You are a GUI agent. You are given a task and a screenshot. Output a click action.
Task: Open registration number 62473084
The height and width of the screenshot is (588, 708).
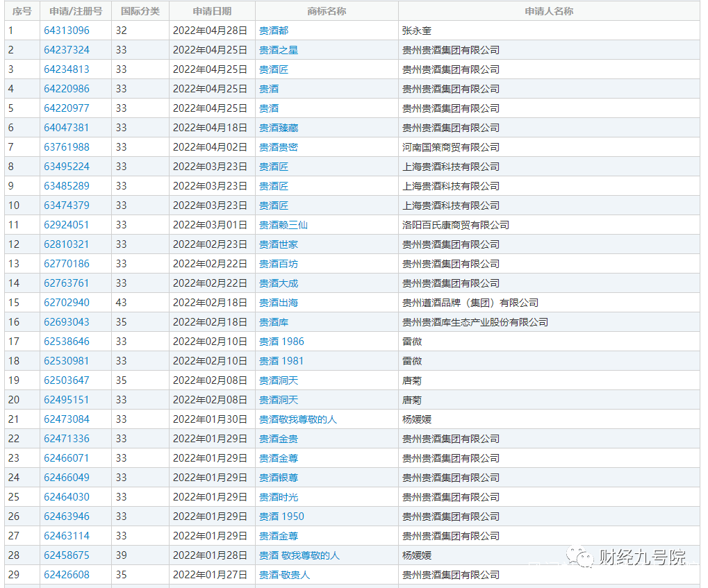(x=67, y=419)
